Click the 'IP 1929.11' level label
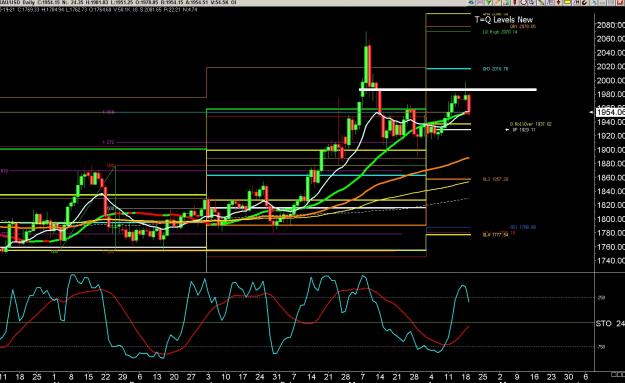 pyautogui.click(x=524, y=130)
